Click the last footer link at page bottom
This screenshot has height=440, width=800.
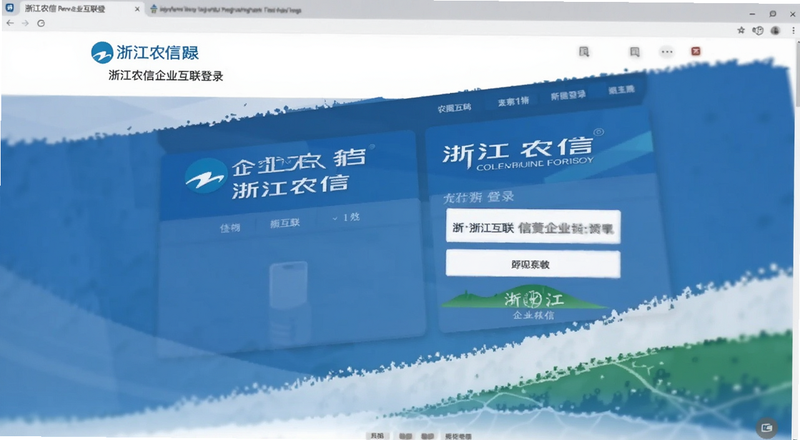[458, 436]
